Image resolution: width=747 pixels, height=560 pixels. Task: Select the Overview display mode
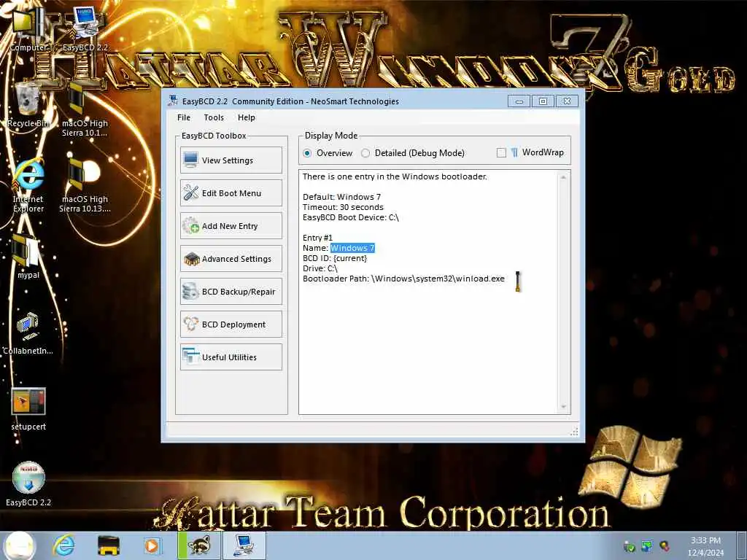point(328,153)
